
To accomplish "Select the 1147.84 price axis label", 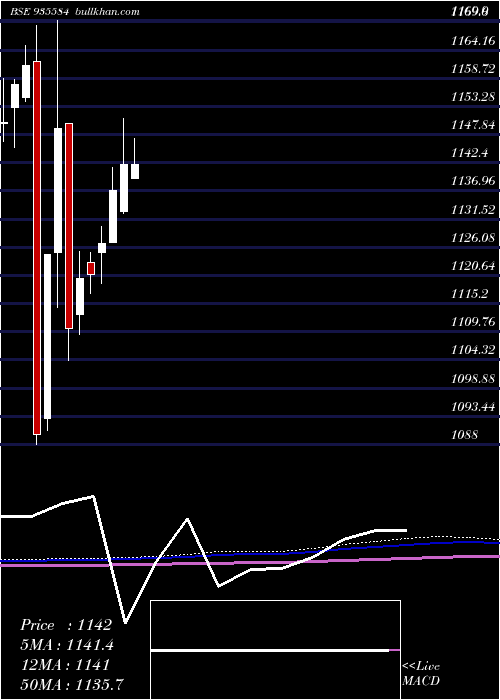I will click(x=473, y=125).
